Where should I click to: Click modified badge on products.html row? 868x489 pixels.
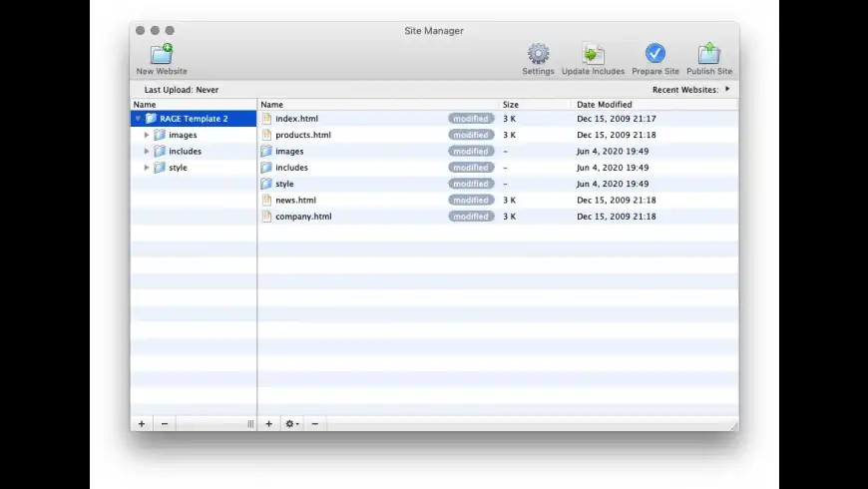tap(471, 135)
